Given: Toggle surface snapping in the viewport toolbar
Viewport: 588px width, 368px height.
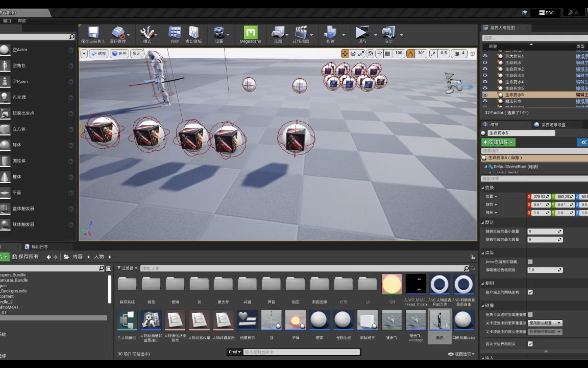Looking at the screenshot, I should tap(378, 53).
